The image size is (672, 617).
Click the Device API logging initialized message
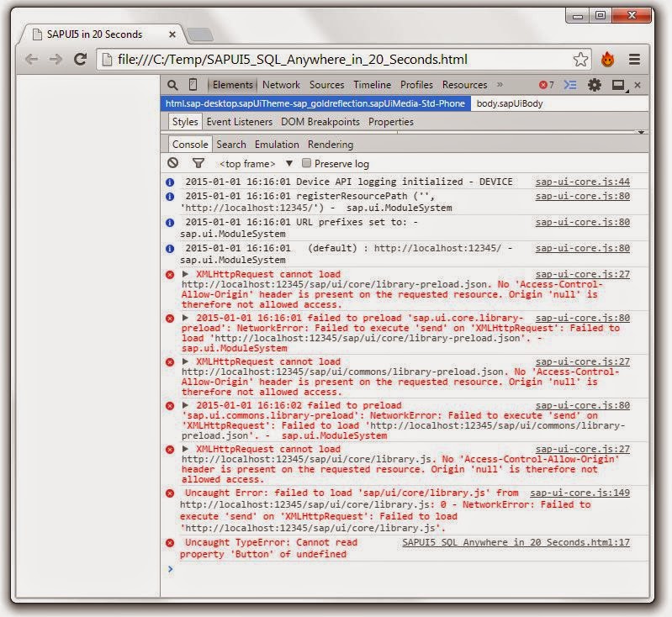coord(348,182)
